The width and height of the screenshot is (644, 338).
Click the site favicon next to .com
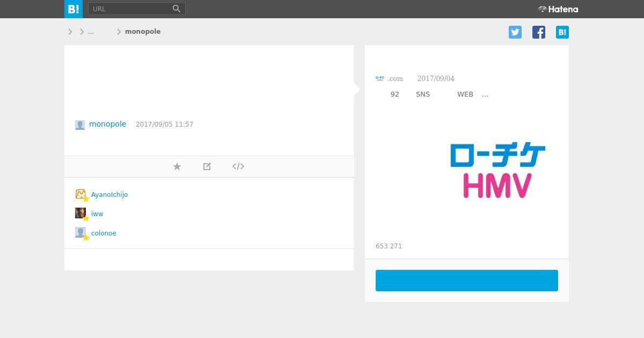tap(380, 78)
